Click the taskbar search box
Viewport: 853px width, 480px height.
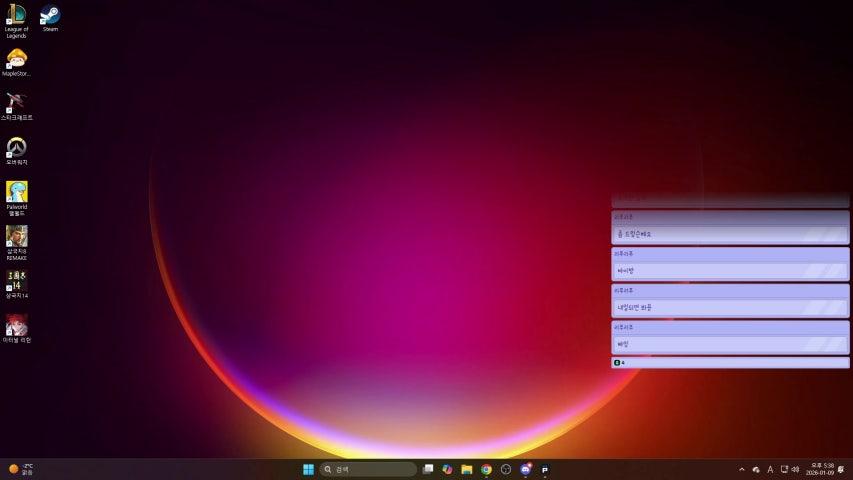(x=367, y=469)
